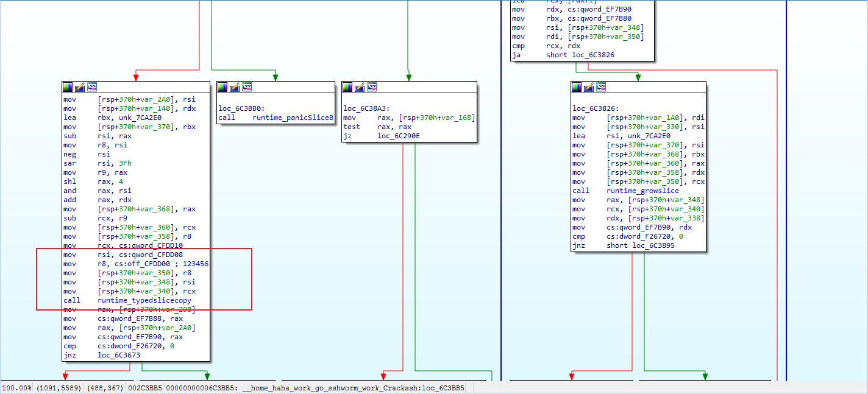Set node color on the runtime_typedslicecopy block

pos(68,87)
